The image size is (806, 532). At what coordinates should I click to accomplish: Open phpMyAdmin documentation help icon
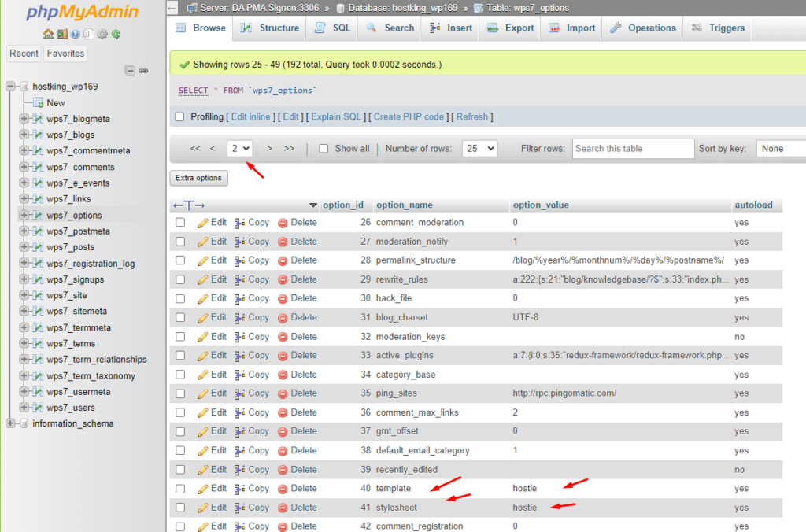pyautogui.click(x=76, y=34)
